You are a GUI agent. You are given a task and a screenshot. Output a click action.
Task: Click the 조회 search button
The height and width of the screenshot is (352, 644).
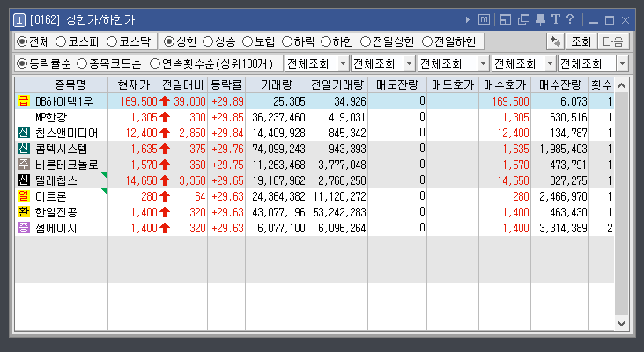(581, 41)
